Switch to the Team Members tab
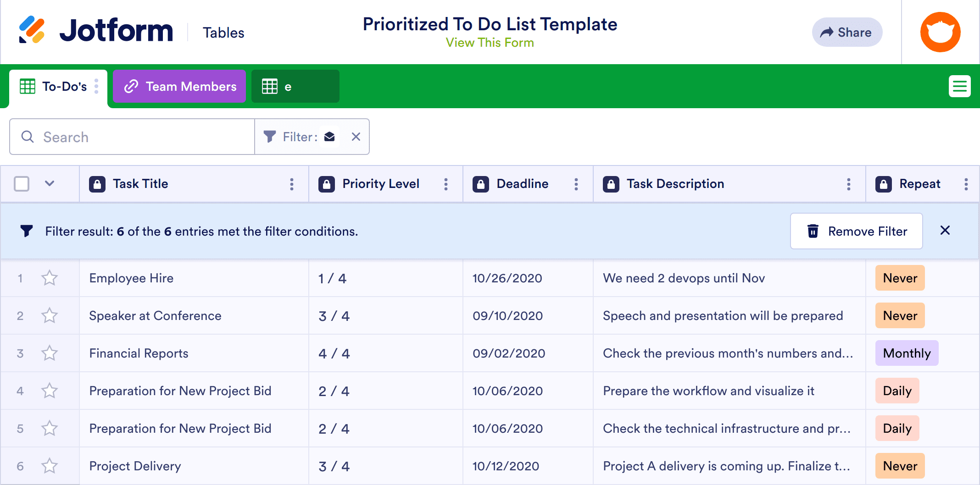Viewport: 980px width, 485px height. [179, 86]
